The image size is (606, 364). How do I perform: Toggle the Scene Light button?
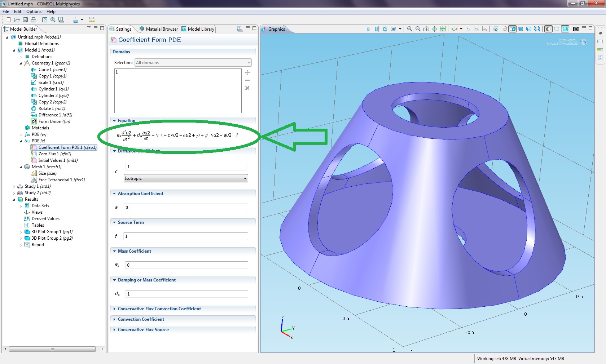tap(548, 29)
